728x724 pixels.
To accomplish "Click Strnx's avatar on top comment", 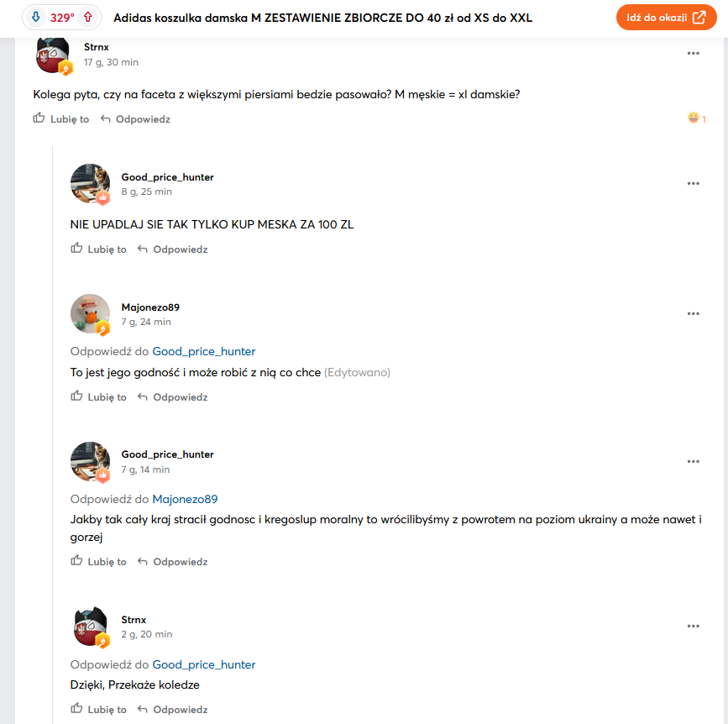I will (54, 55).
